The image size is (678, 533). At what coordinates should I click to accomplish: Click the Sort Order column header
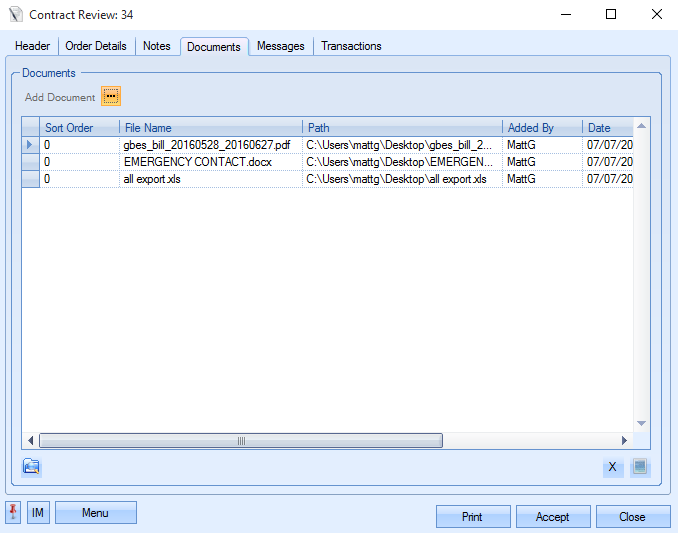(80, 128)
